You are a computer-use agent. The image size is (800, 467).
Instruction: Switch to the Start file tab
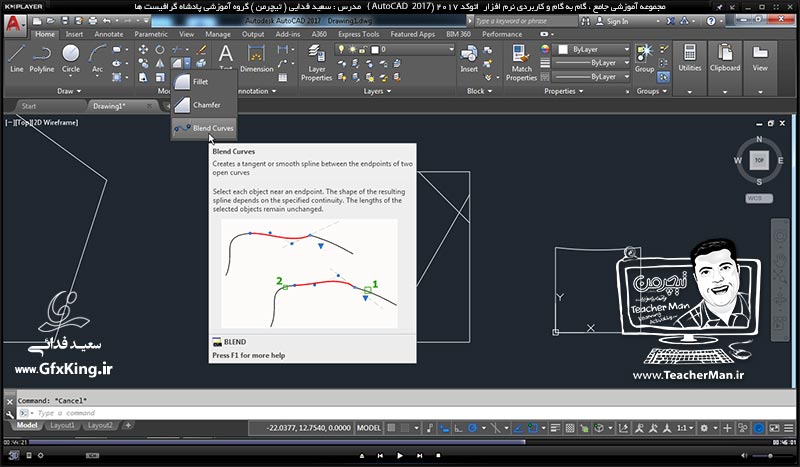(x=29, y=106)
